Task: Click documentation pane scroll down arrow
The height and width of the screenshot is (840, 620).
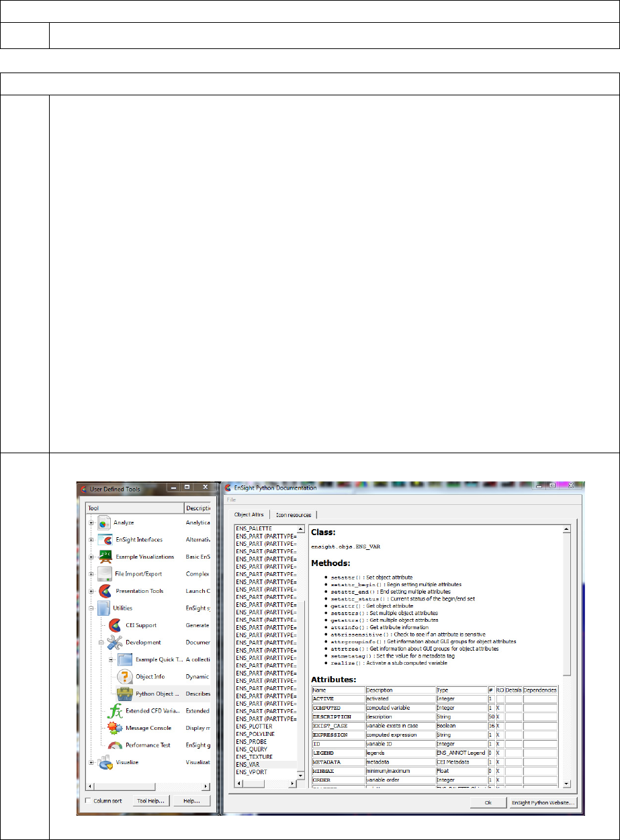Action: (567, 783)
